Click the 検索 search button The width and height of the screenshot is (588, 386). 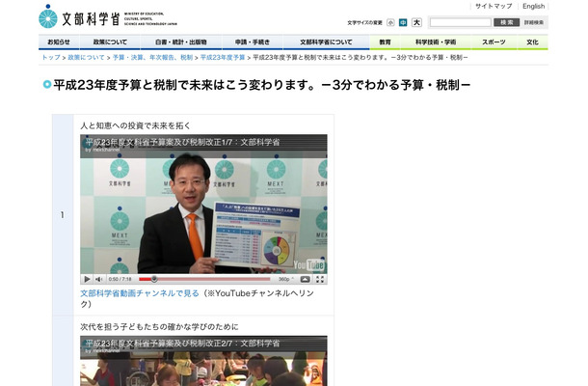[507, 22]
